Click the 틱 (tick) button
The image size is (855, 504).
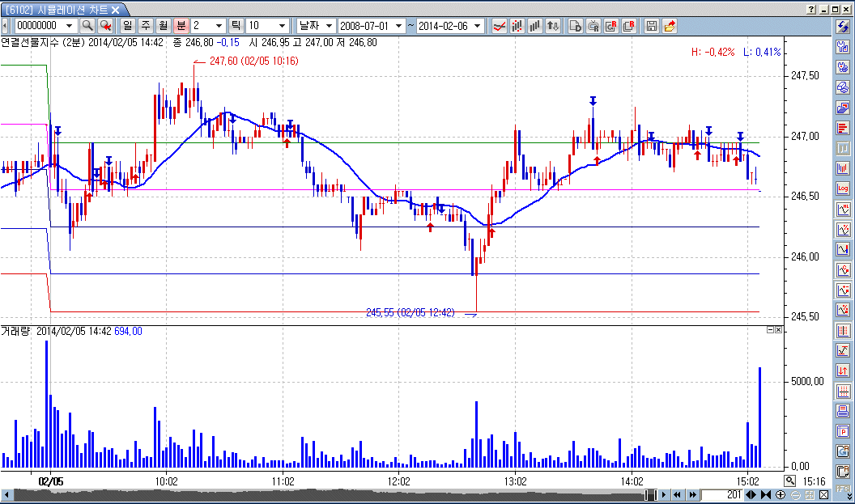pyautogui.click(x=236, y=26)
